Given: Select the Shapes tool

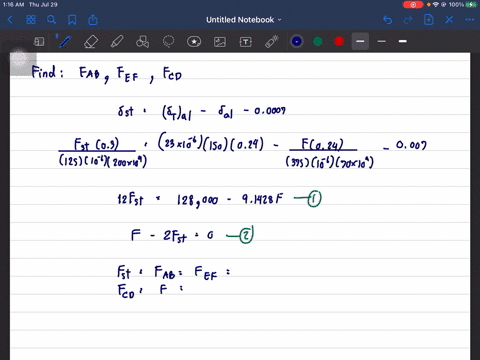Looking at the screenshot, I should pos(142,42).
